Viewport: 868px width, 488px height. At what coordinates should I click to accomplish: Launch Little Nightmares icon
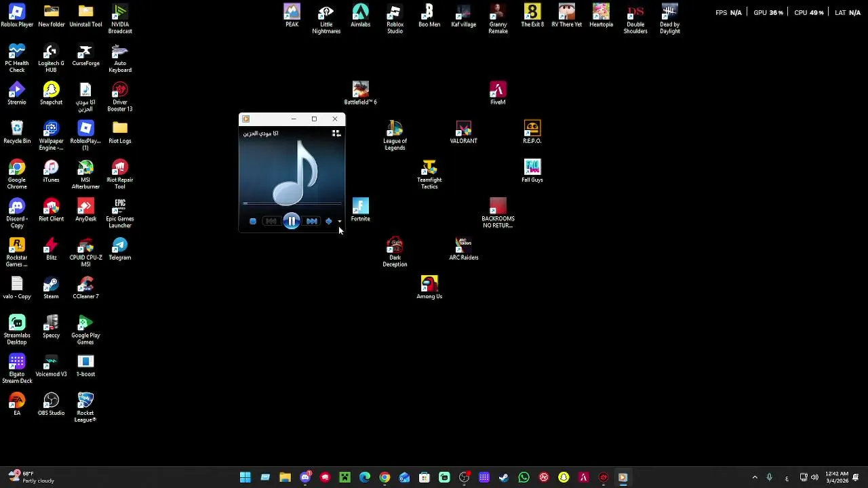[x=326, y=19]
